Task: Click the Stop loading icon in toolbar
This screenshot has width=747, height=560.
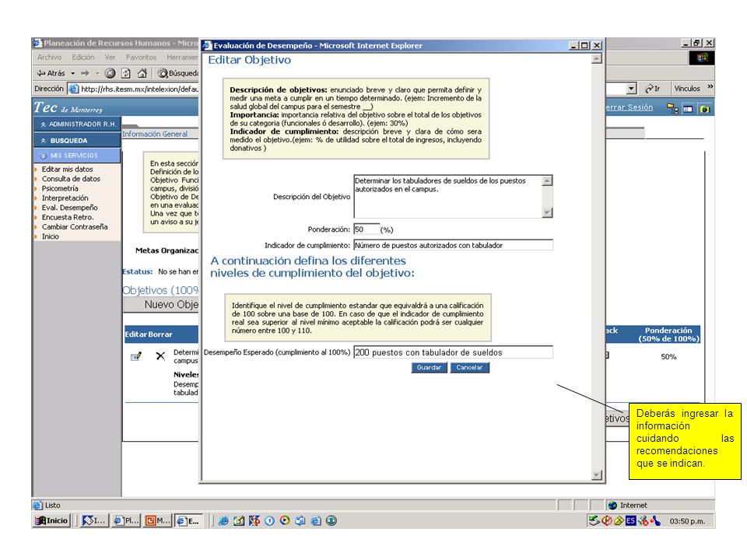Action: [110, 73]
